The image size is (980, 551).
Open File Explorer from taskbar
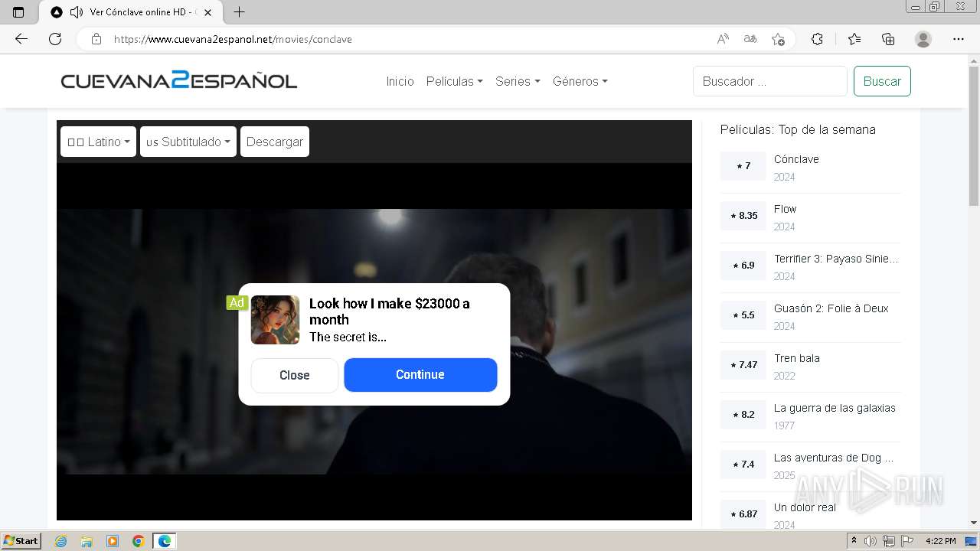87,541
